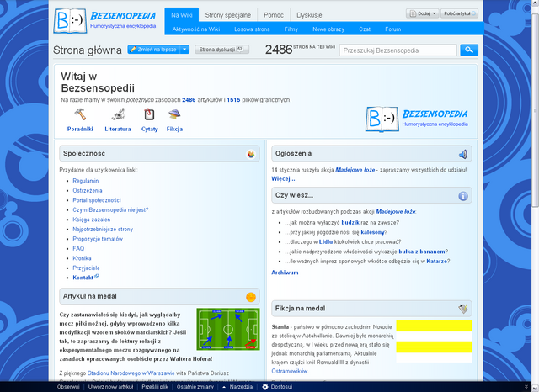
Task: Click the Społeczność section icon
Action: click(251, 154)
